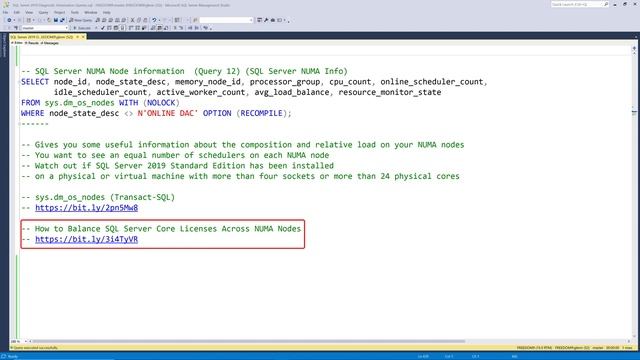Select Results to File icon
Viewport: 640px width, 360px height.
166,28
